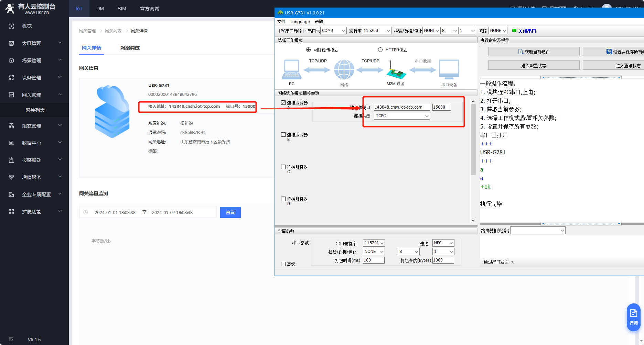Click the enter configuration state button
Image resolution: width=644 pixels, height=345 pixels.
(x=534, y=66)
